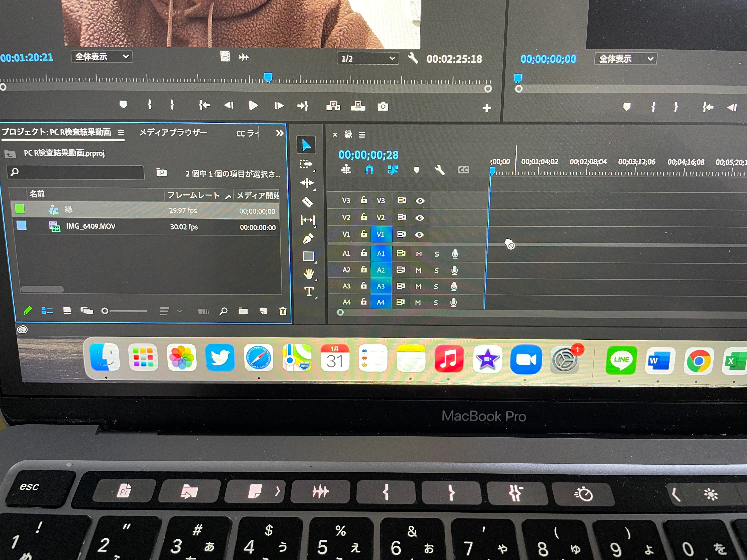Viewport: 747px width, 560px height.
Task: Expand hidden panel tabs with double chevron
Action: coord(280,133)
